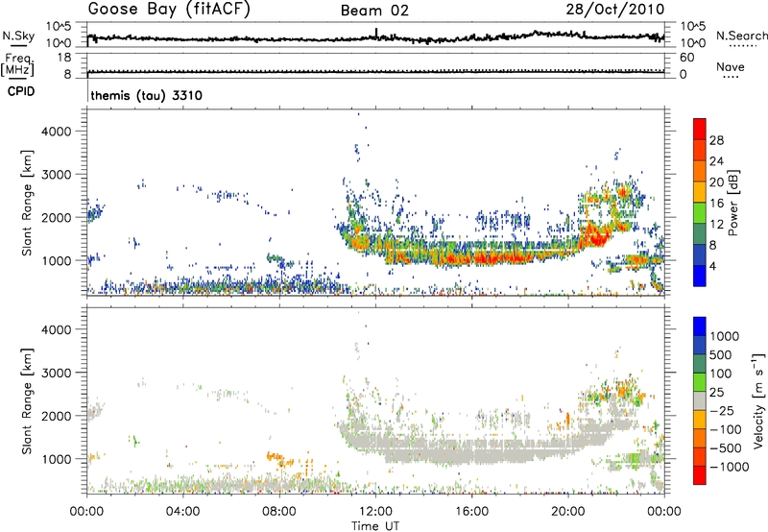Click the 'N.Search' legend label
The width and height of the screenshot is (768, 532).
[741, 36]
